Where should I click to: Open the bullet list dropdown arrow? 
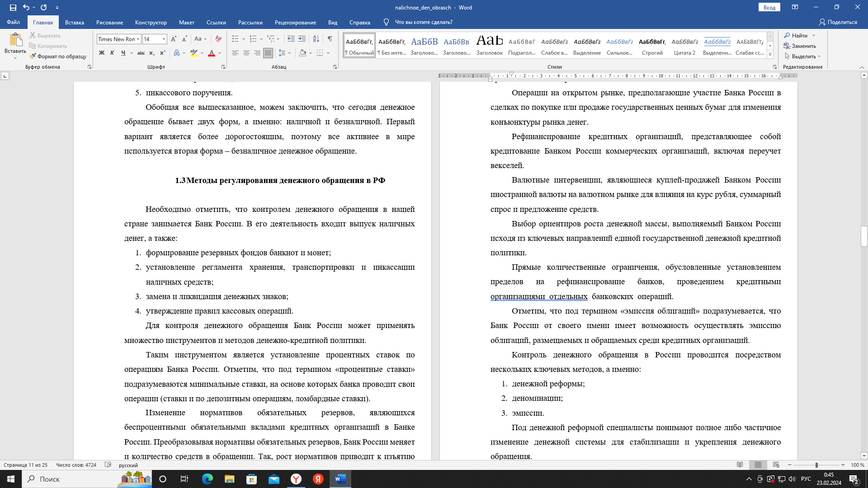[244, 39]
